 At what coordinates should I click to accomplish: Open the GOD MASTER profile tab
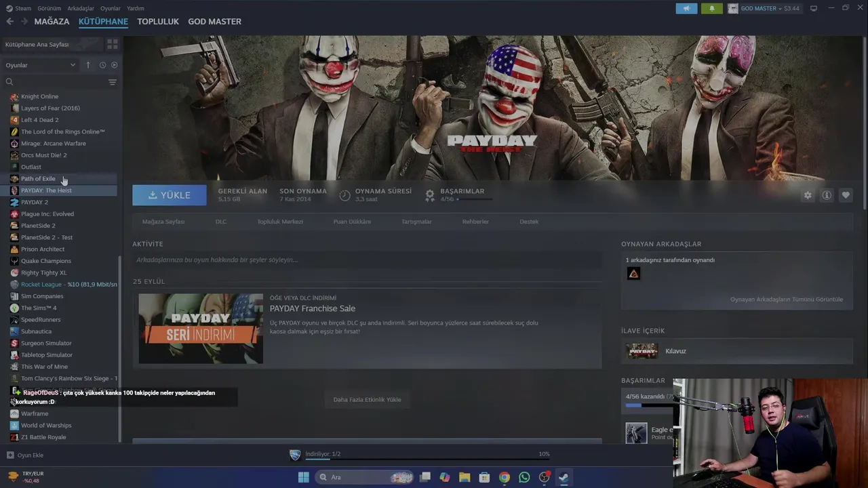click(214, 22)
